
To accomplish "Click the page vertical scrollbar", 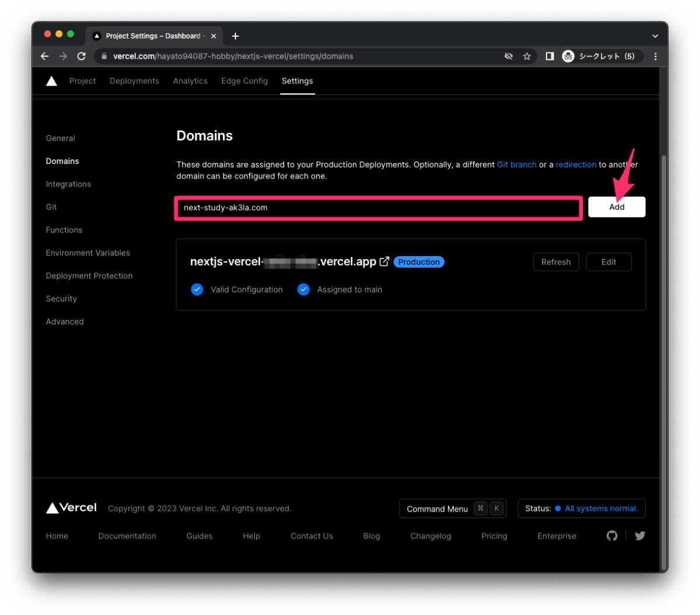I will click(664, 362).
